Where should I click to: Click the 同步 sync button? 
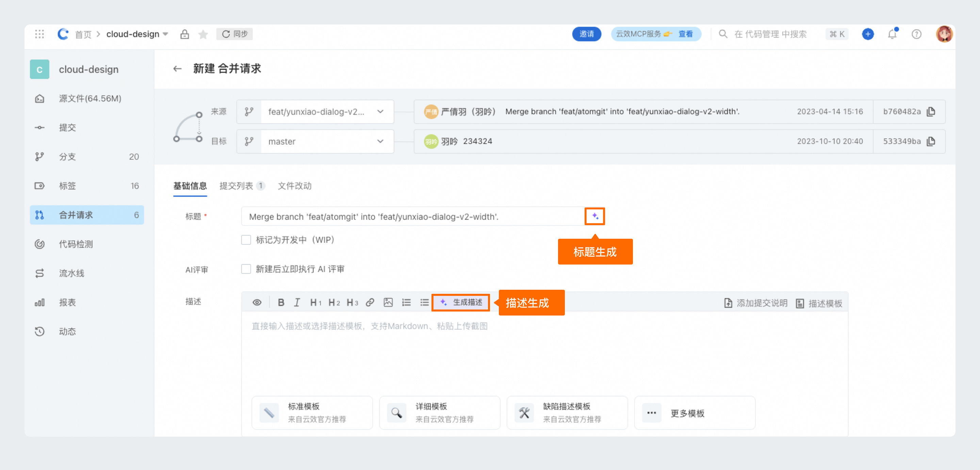[x=234, y=34]
